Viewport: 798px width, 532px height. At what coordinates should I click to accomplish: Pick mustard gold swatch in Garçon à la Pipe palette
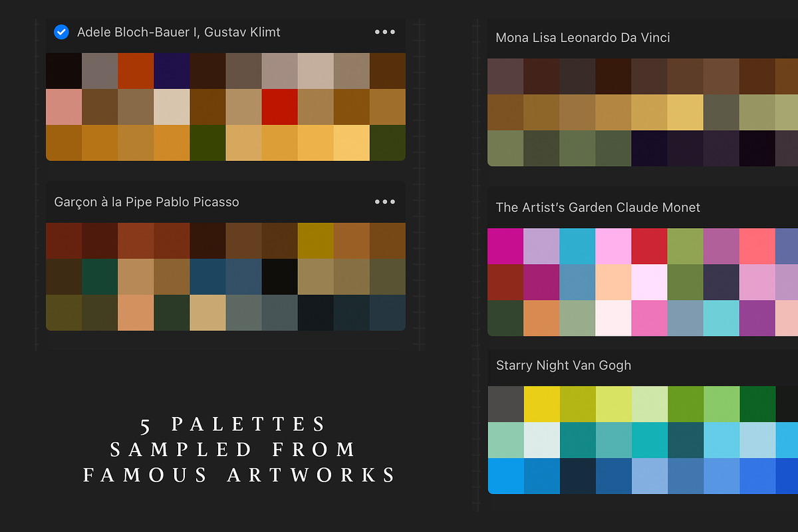pyautogui.click(x=315, y=241)
